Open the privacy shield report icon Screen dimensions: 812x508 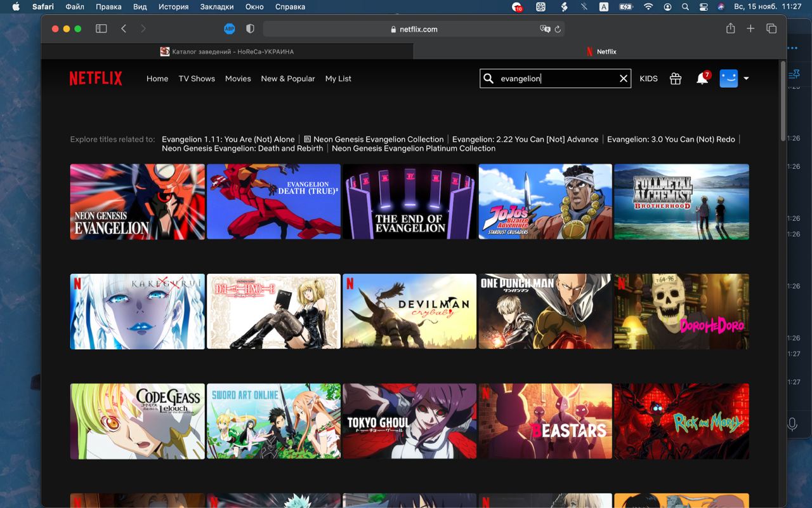[x=250, y=29]
